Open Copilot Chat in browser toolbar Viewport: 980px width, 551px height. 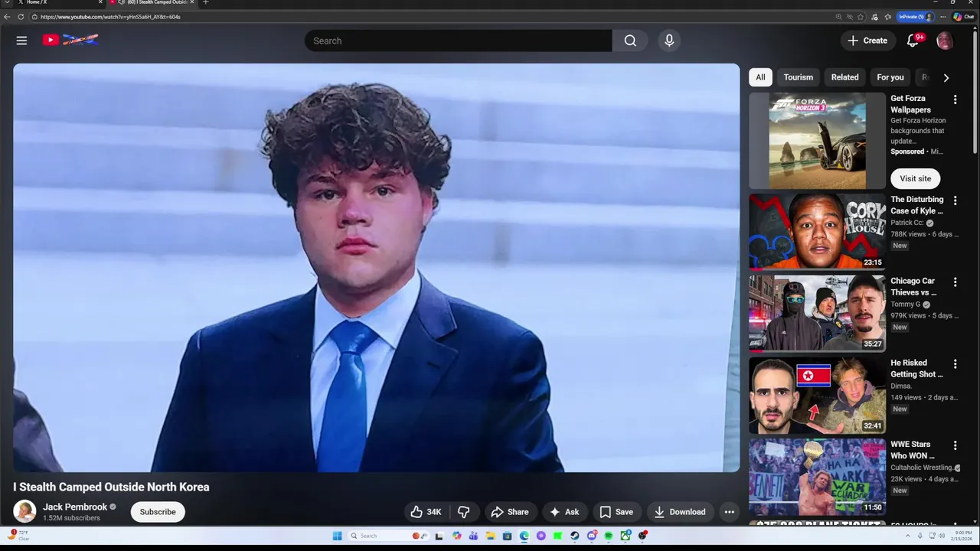pos(963,17)
